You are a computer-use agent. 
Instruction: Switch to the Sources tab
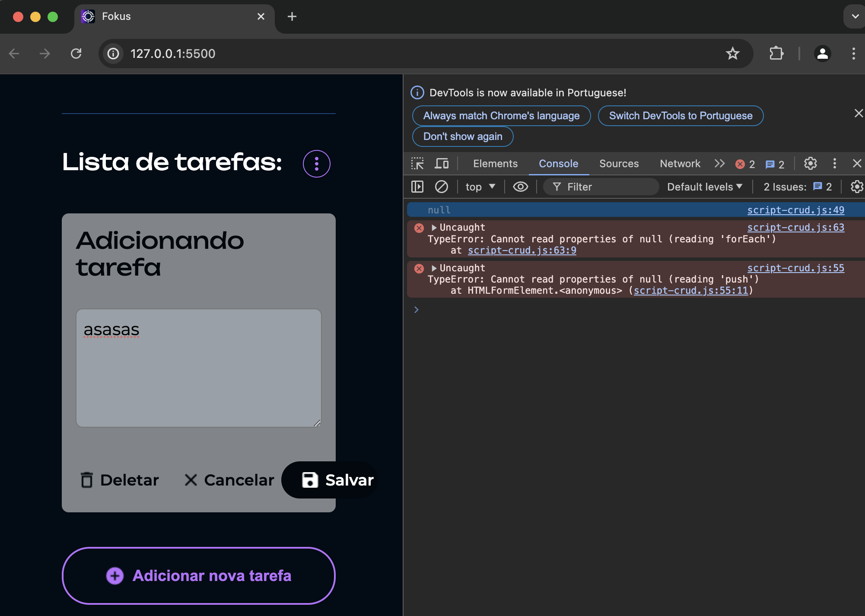(619, 163)
